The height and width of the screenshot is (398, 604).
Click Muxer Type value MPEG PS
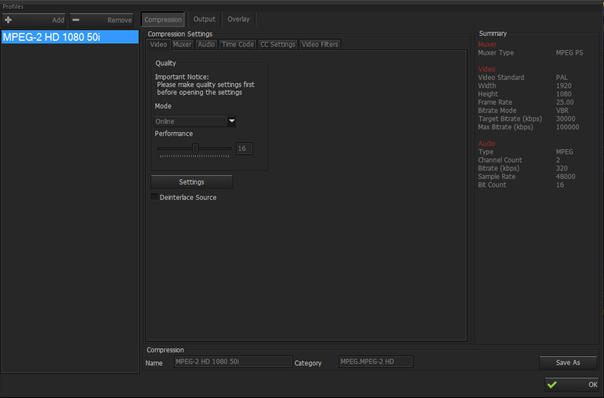569,53
